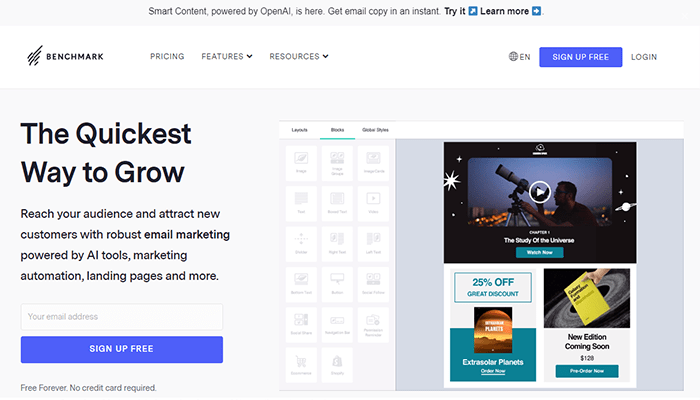Click the Sign Up Free header button
700x400 pixels.
[580, 57]
